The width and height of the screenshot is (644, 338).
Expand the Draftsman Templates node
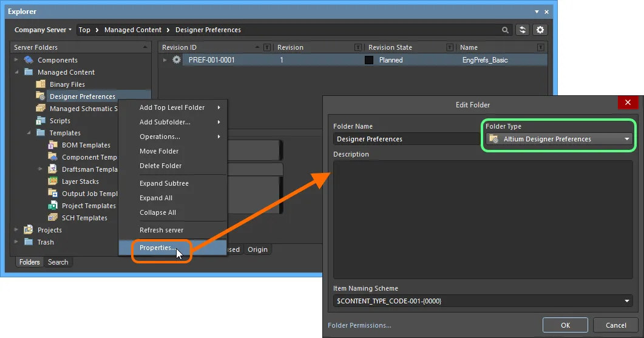coord(40,169)
